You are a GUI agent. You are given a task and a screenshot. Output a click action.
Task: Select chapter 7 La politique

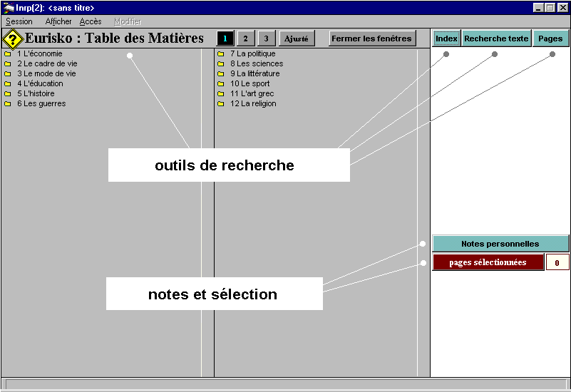click(x=253, y=54)
